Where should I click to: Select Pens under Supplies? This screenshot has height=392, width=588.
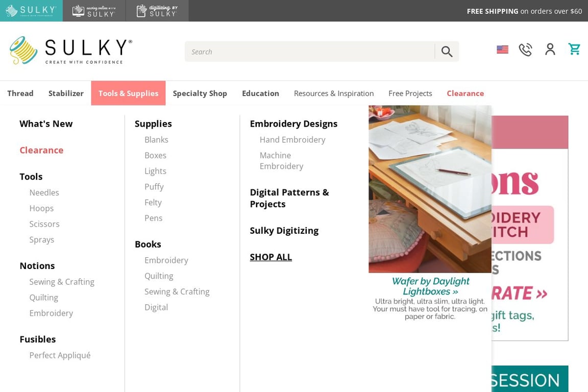(x=153, y=218)
